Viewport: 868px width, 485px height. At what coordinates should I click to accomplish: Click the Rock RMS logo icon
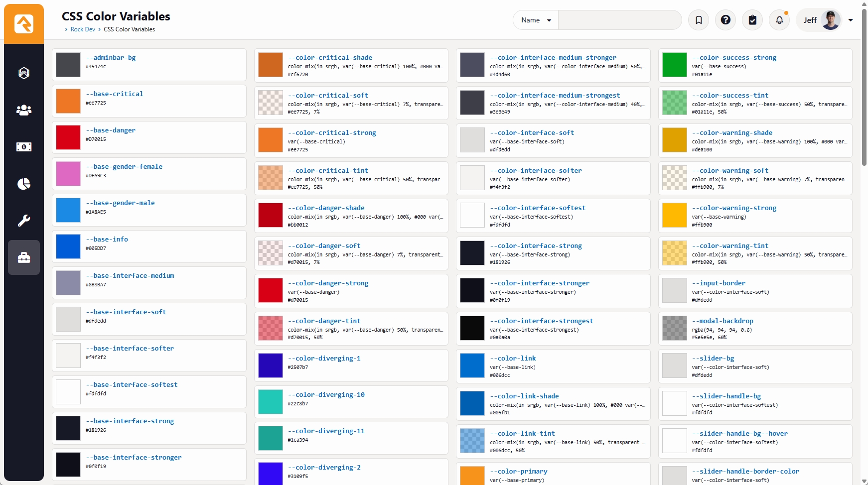[24, 24]
